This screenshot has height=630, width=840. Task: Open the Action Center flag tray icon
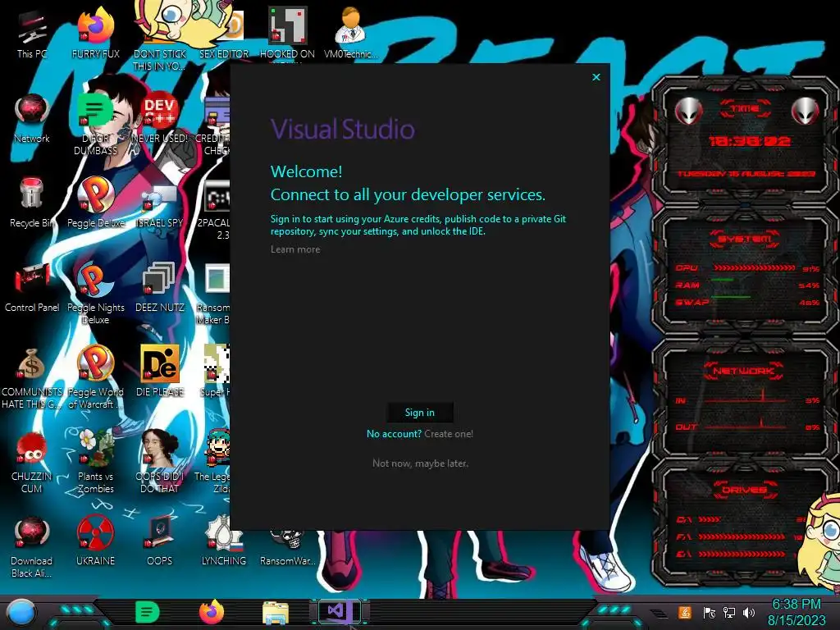click(x=709, y=612)
